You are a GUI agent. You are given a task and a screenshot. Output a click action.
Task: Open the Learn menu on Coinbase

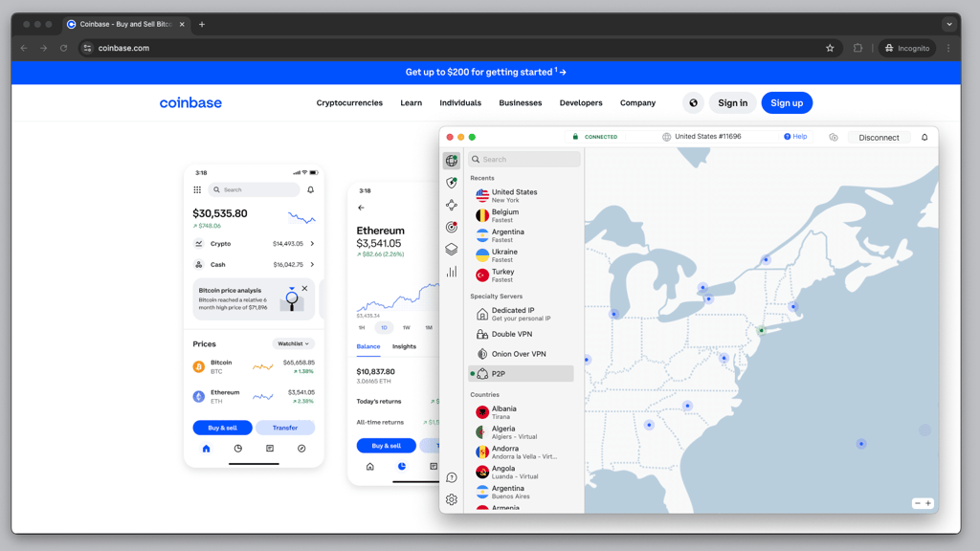(412, 103)
